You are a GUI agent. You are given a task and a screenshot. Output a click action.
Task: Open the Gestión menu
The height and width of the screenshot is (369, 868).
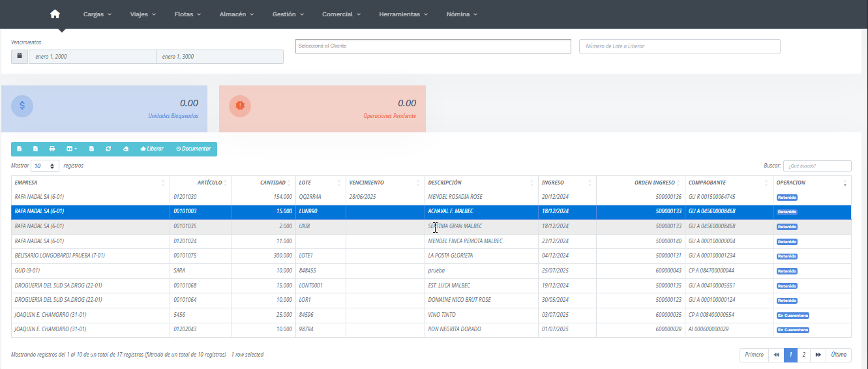[x=288, y=14]
